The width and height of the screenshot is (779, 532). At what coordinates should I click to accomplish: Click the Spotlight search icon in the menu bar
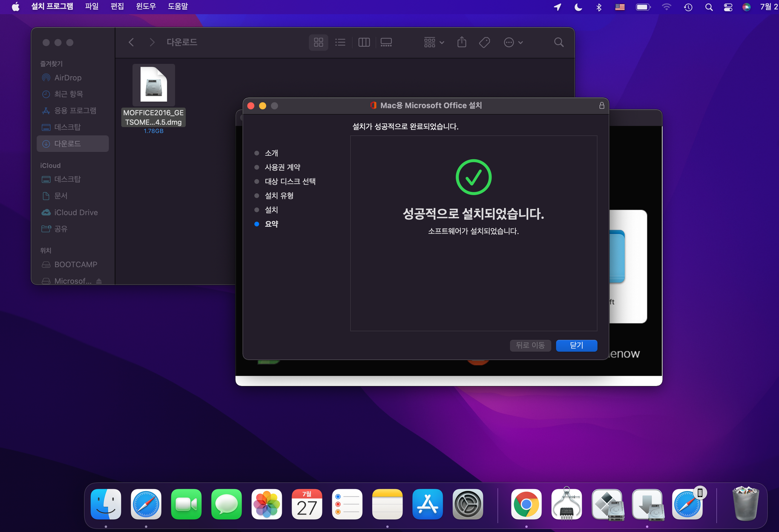(709, 7)
